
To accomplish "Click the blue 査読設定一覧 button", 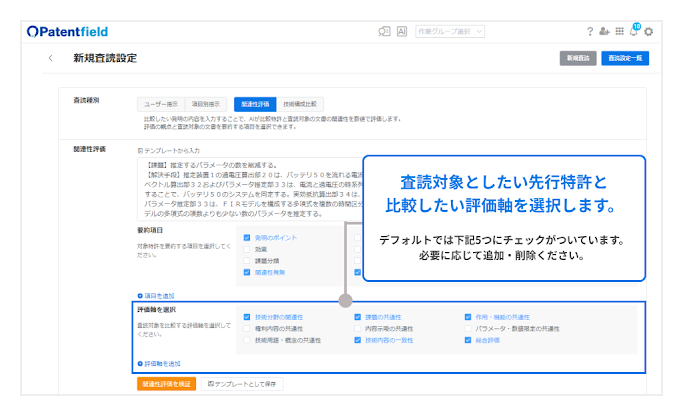I will point(625,59).
